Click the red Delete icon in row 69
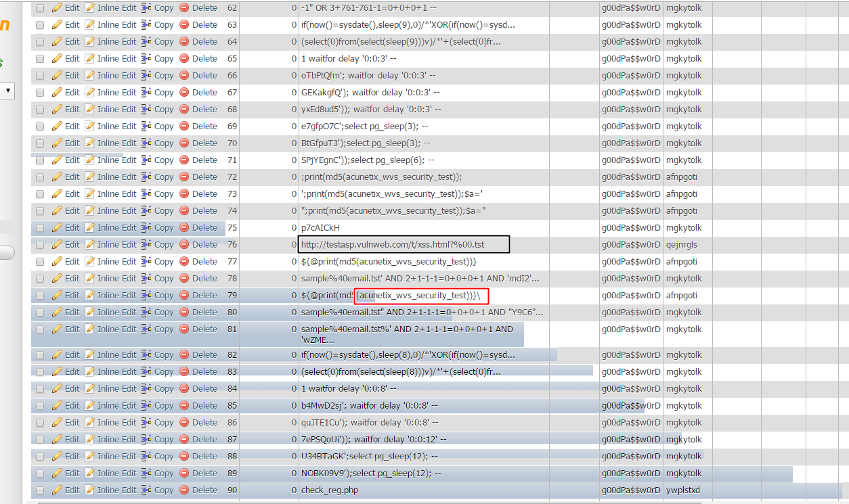 tap(184, 127)
